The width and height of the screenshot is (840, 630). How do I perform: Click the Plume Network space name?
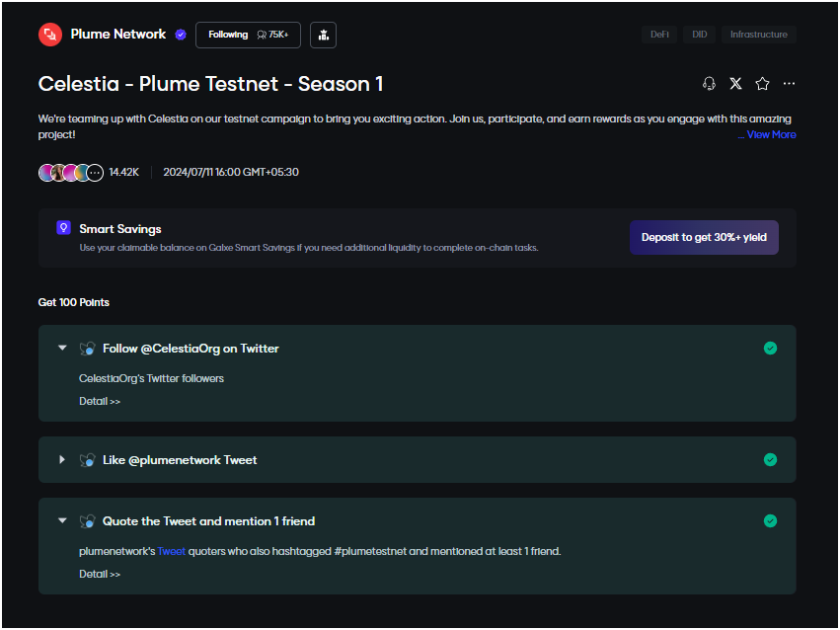(118, 35)
